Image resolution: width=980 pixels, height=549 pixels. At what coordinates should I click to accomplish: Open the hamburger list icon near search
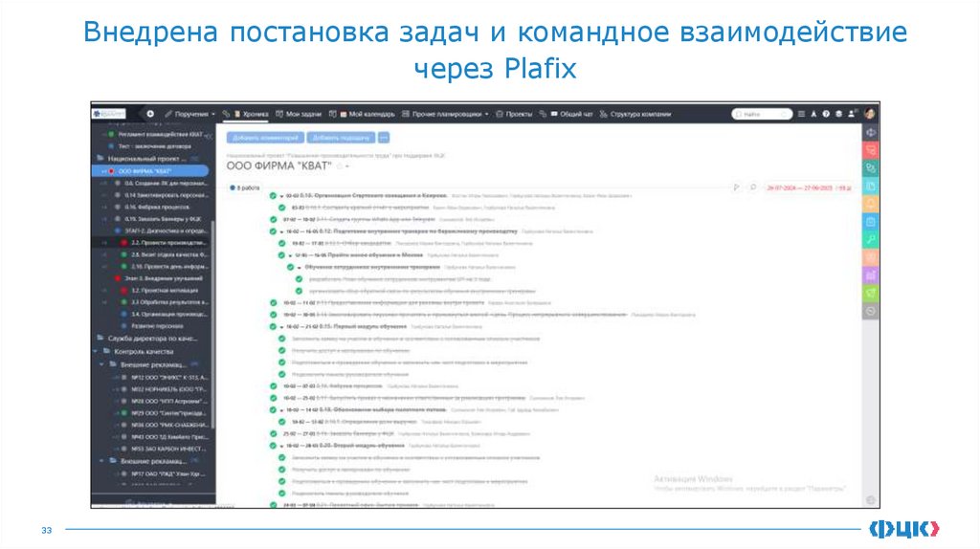click(801, 114)
